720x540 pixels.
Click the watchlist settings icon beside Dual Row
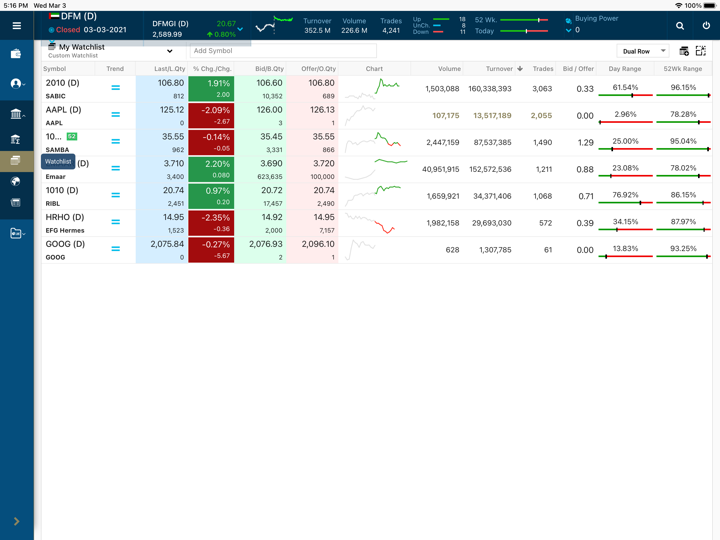tap(684, 51)
